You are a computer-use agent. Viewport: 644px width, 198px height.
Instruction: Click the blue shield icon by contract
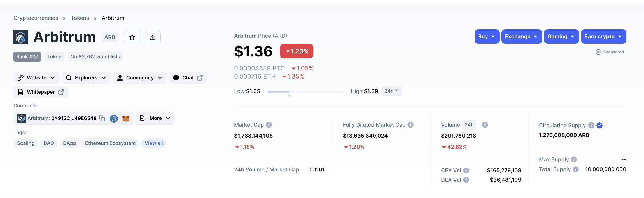(114, 119)
